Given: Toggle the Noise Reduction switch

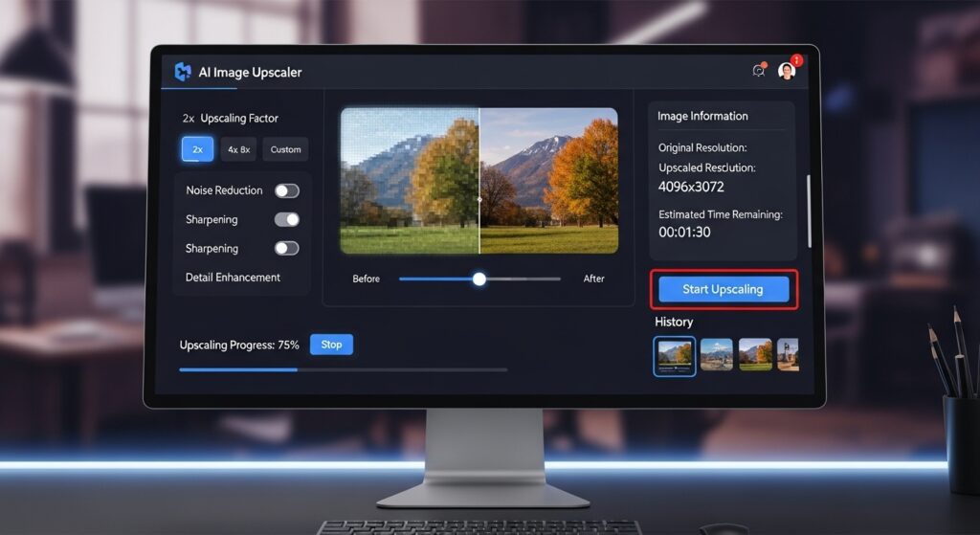Looking at the screenshot, I should point(287,190).
